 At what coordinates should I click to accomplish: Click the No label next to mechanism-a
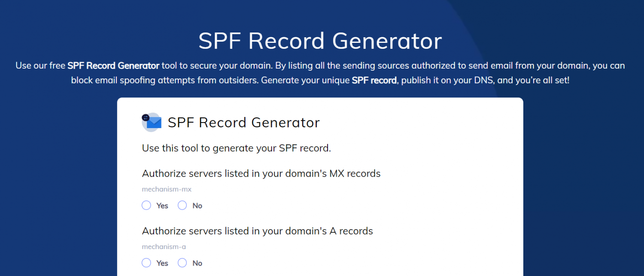(x=197, y=263)
